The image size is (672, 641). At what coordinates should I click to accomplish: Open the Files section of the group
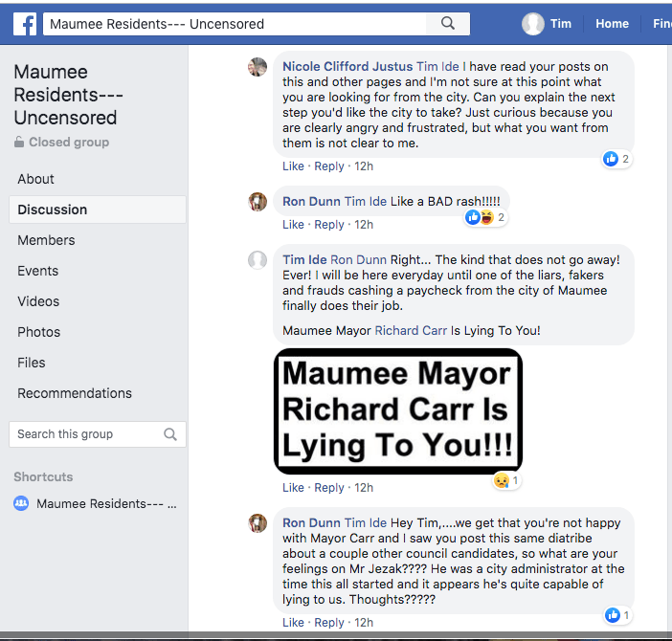(32, 363)
